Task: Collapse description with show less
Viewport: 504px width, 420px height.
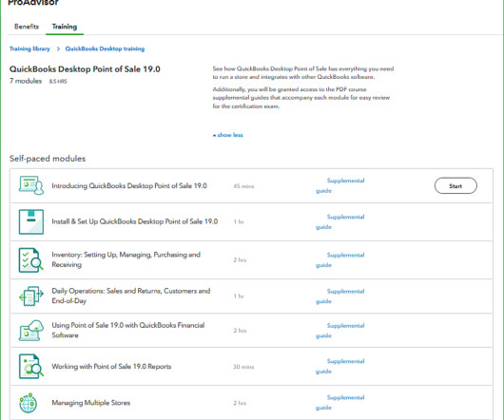Action: coord(228,135)
